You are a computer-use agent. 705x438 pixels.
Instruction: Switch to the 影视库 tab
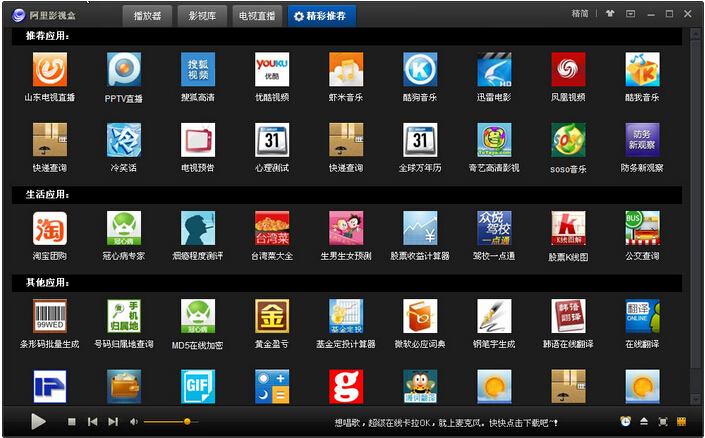coord(202,16)
